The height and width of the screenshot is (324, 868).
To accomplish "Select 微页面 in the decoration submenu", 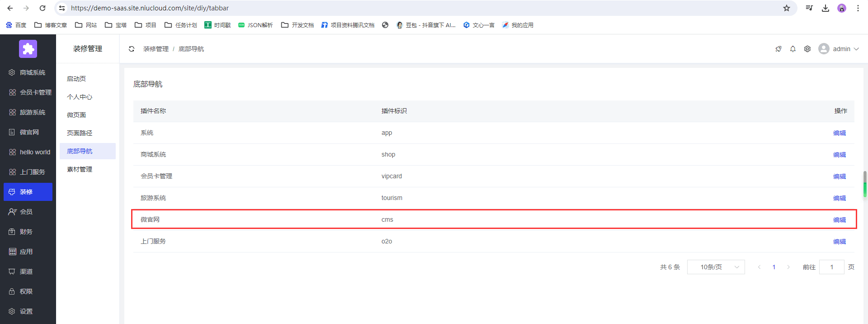I will (76, 115).
